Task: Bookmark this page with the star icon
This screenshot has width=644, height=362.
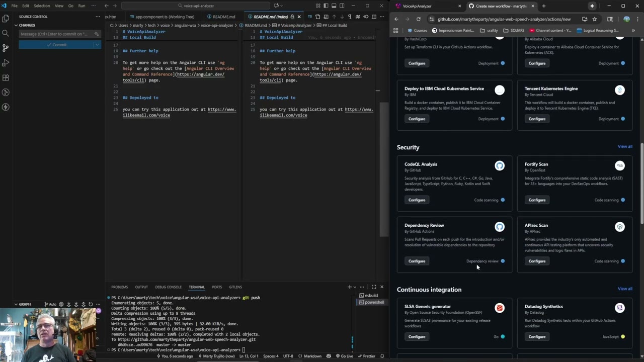Action: click(594, 19)
